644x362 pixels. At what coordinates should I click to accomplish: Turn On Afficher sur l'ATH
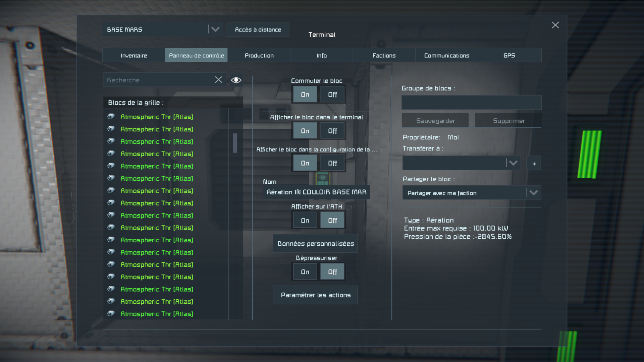click(x=305, y=221)
